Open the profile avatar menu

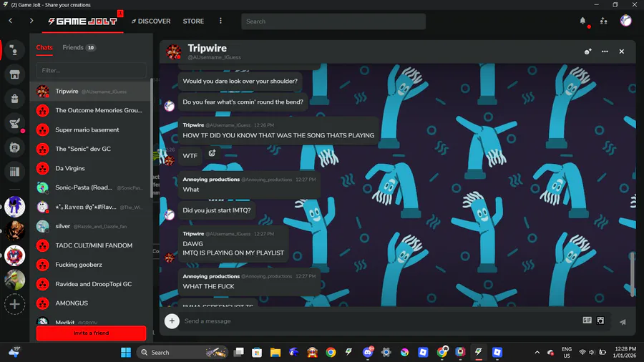point(625,20)
